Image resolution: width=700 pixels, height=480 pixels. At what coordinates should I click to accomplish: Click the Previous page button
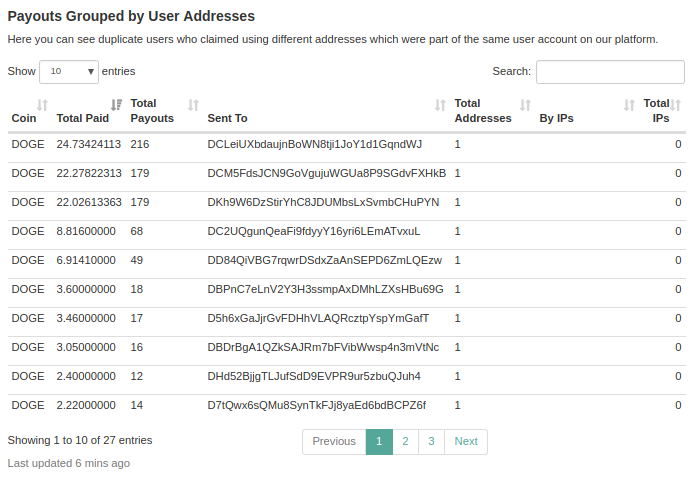[334, 441]
